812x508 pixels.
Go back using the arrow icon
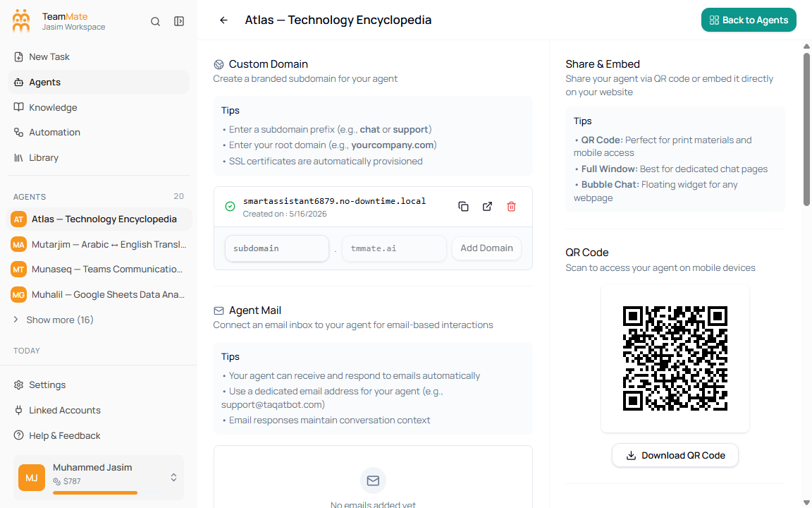[223, 20]
